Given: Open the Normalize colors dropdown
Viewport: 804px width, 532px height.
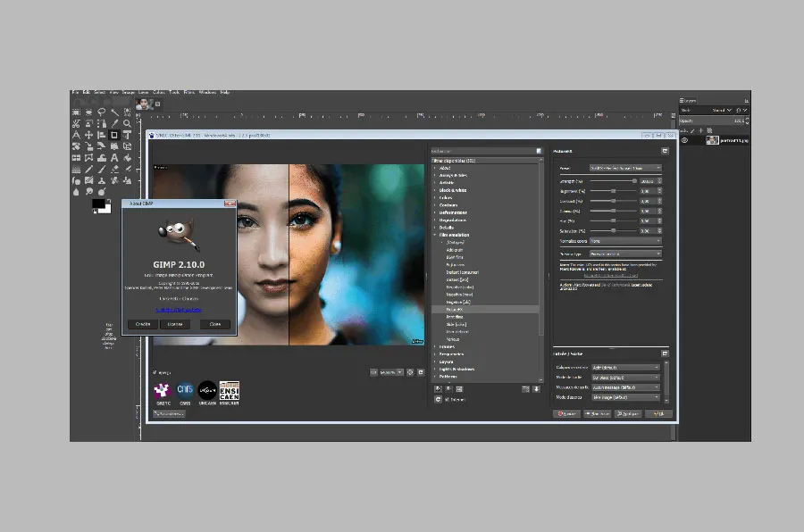Looking at the screenshot, I should [625, 241].
